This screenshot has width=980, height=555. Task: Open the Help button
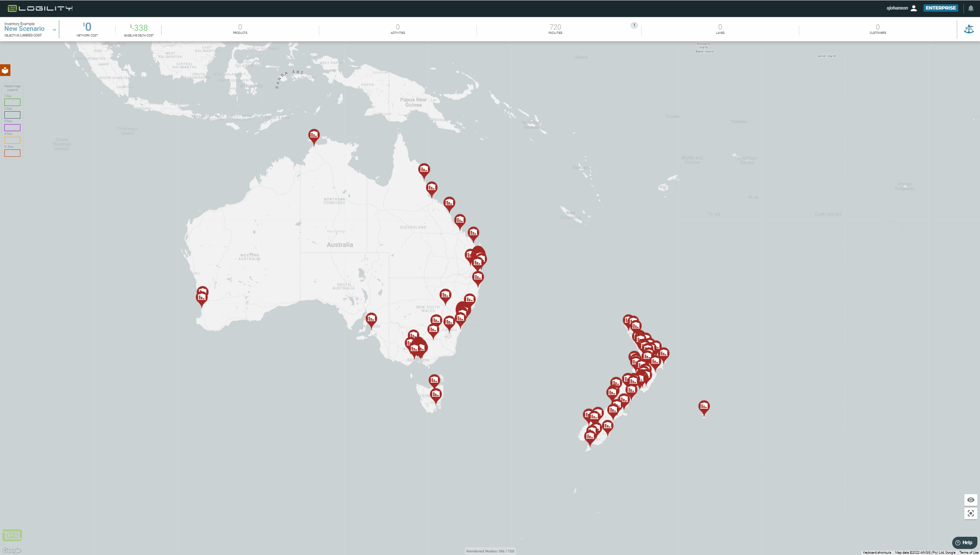click(x=964, y=542)
